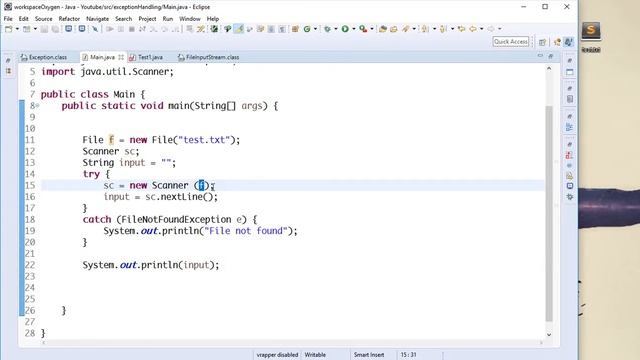Switch to the highlighted Java perspective icon
This screenshot has height=360, width=640.
pyautogui.click(x=569, y=42)
